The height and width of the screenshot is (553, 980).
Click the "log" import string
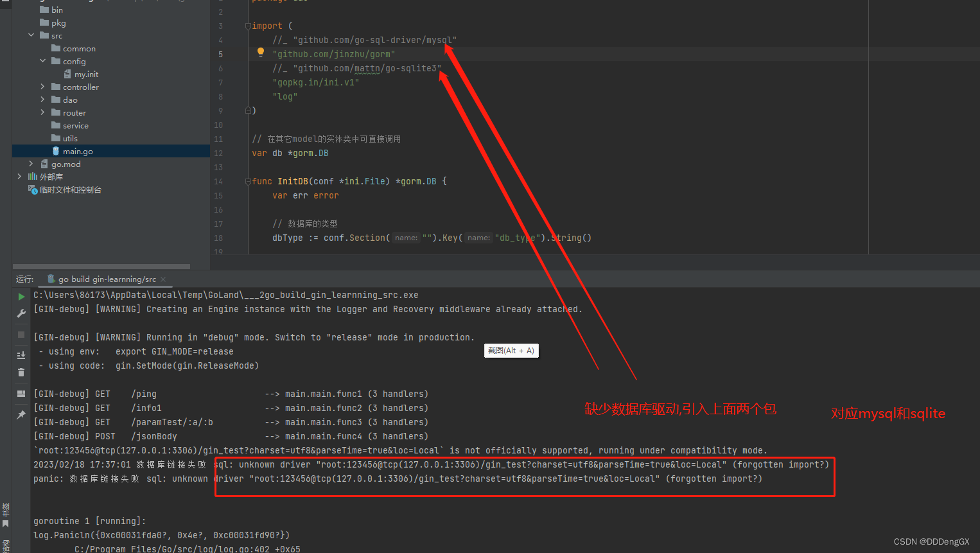click(285, 96)
